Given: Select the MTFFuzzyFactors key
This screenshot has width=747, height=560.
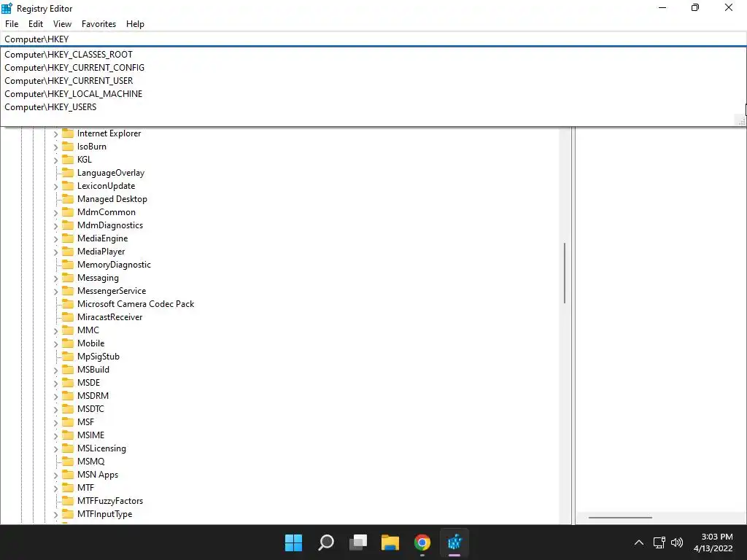Looking at the screenshot, I should point(110,500).
